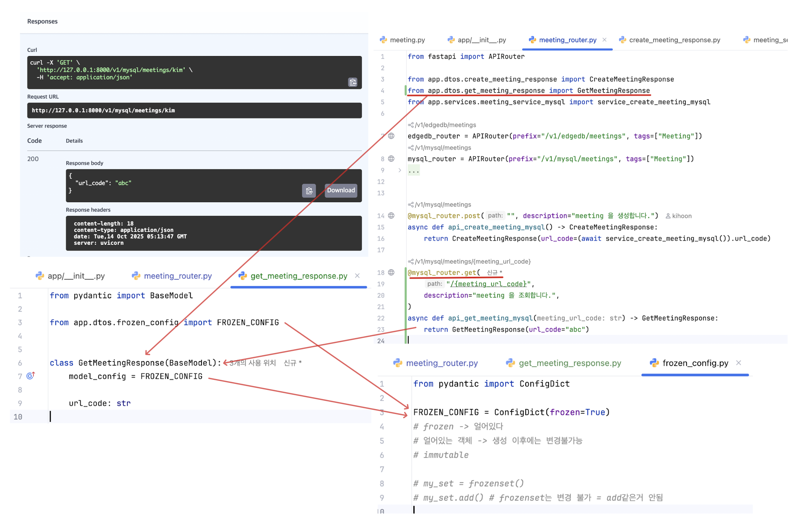Copy the curl command to clipboard
This screenshot has height=532, width=806.
352,82
